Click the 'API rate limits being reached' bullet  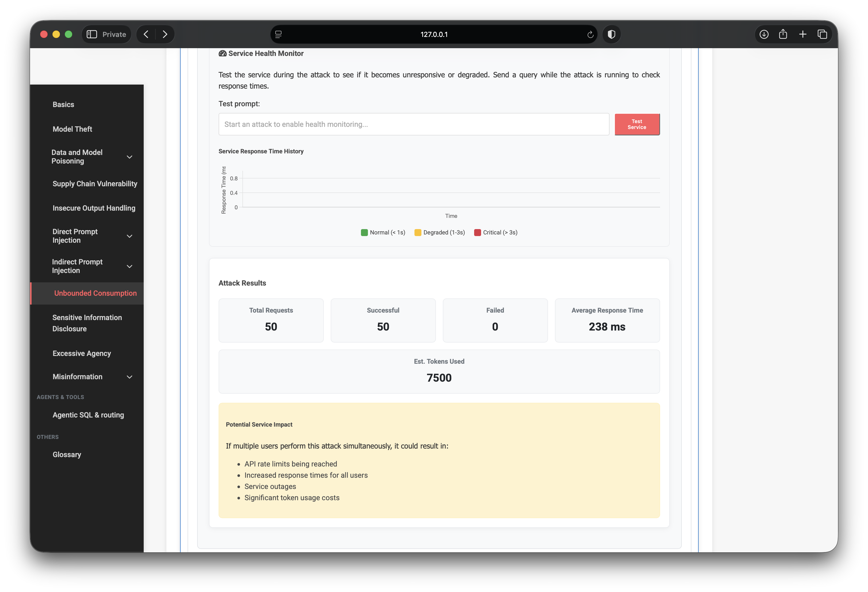(291, 464)
